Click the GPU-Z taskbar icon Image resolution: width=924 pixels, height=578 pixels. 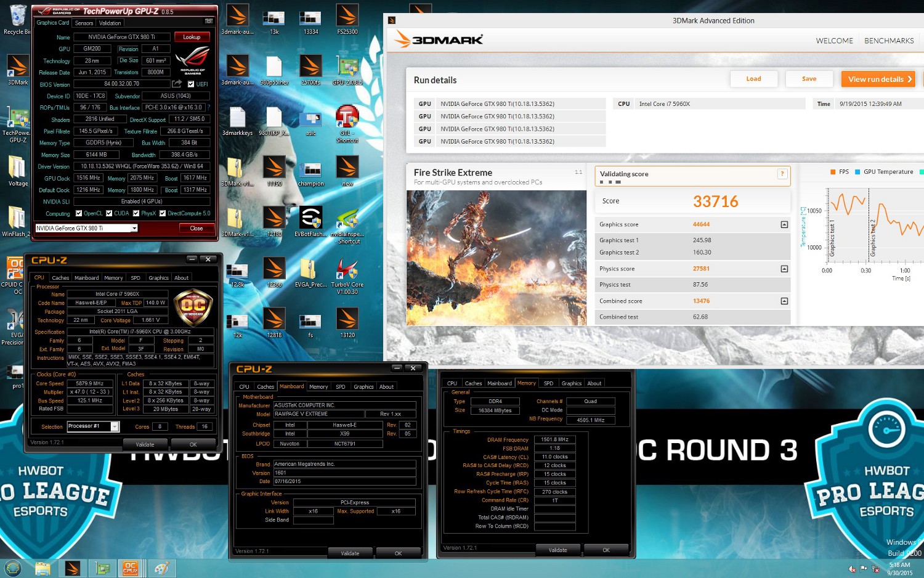point(102,568)
